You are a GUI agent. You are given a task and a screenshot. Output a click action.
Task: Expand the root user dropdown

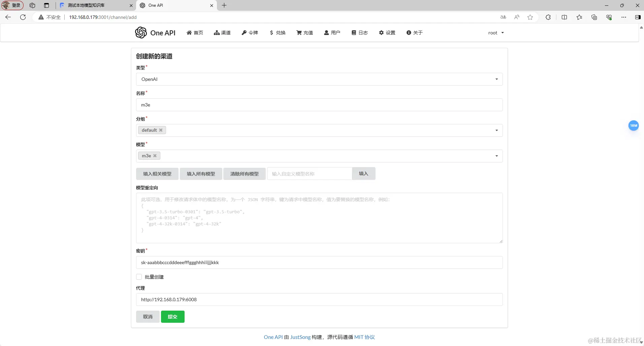pyautogui.click(x=496, y=33)
